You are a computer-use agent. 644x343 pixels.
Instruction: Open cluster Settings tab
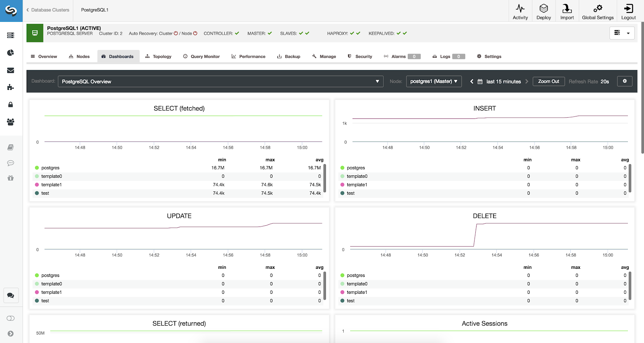[489, 56]
